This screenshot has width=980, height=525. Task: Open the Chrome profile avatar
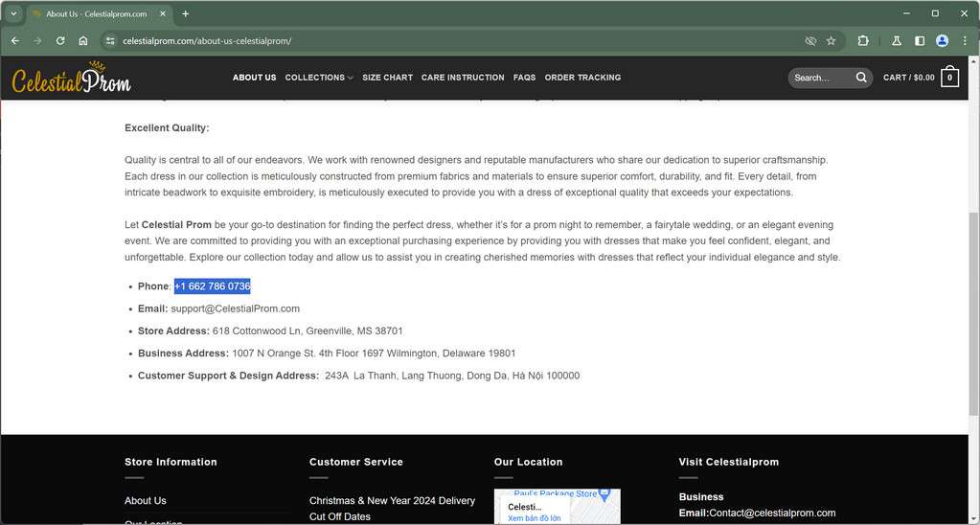pos(942,40)
